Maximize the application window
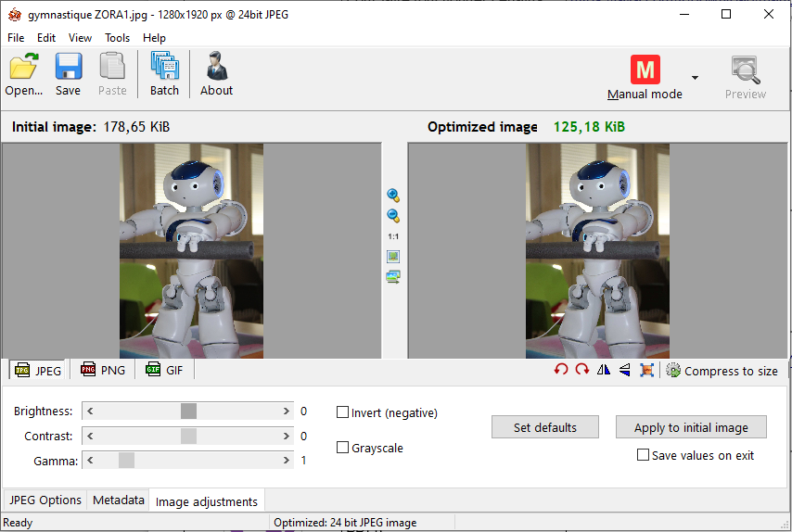Viewport: 792px width, 532px height. 726,14
